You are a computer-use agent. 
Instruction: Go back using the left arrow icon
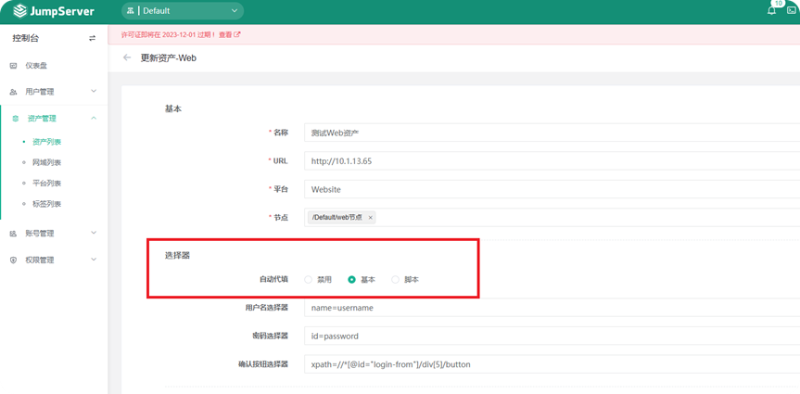point(127,58)
